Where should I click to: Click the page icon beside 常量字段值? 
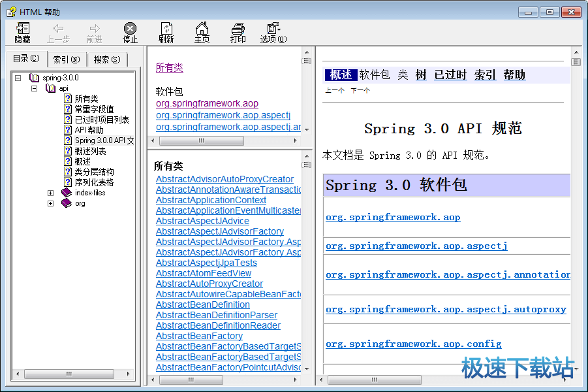coord(68,109)
